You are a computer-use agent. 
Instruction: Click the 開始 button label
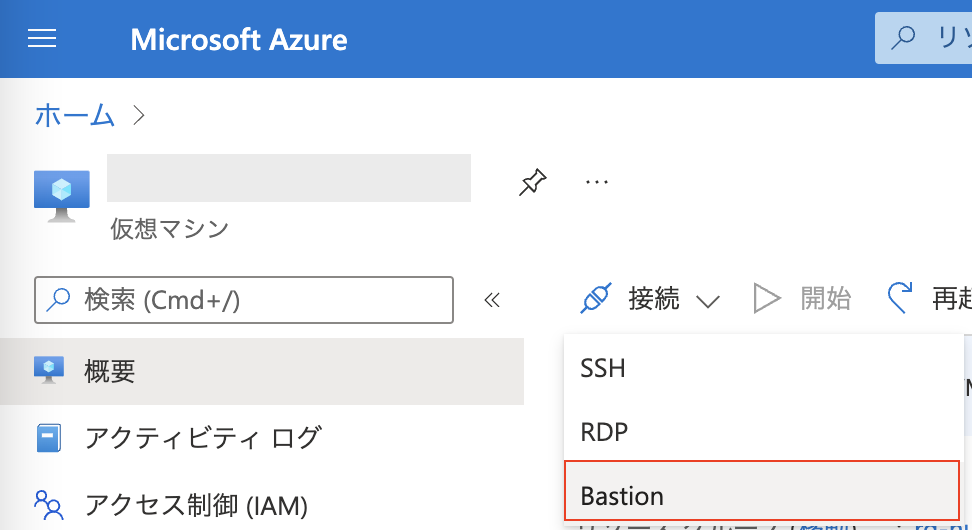pyautogui.click(x=825, y=299)
